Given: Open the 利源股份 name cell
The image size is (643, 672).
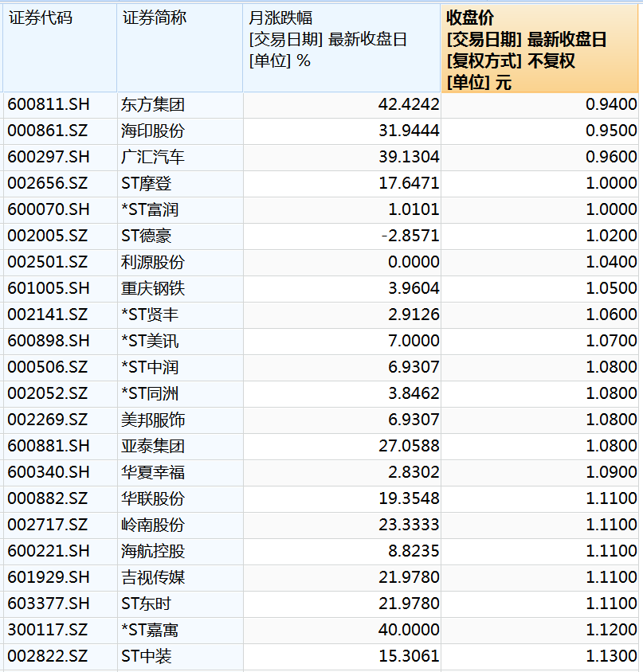Looking at the screenshot, I should 180,262.
